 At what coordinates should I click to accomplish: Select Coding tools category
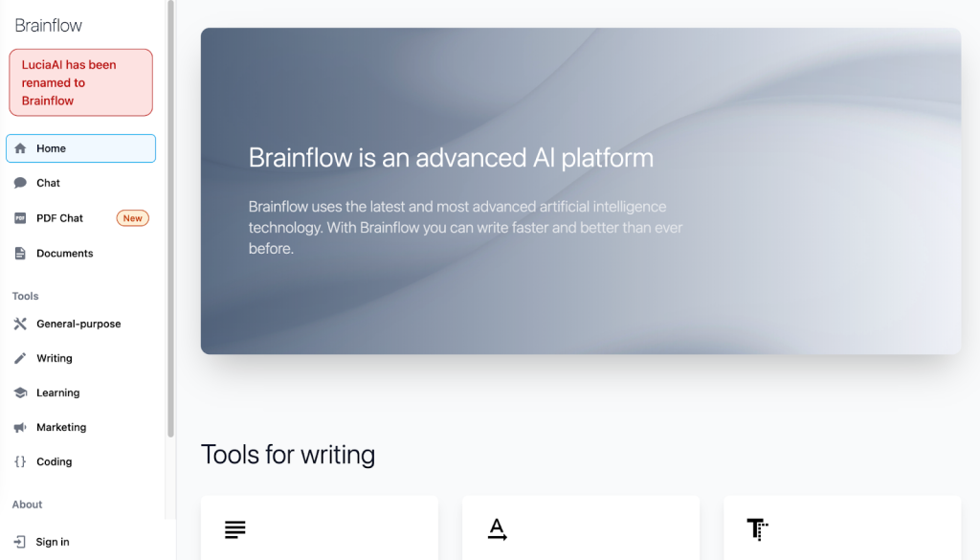coord(80,461)
